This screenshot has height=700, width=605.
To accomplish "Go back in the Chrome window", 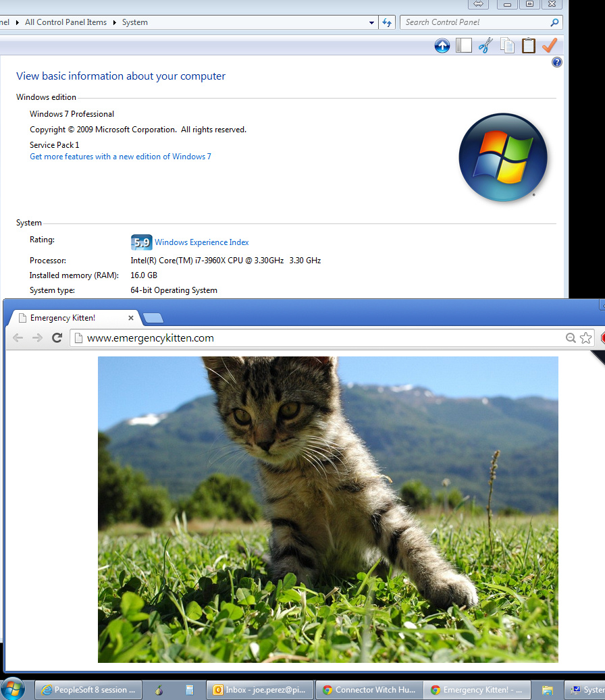I will point(18,338).
